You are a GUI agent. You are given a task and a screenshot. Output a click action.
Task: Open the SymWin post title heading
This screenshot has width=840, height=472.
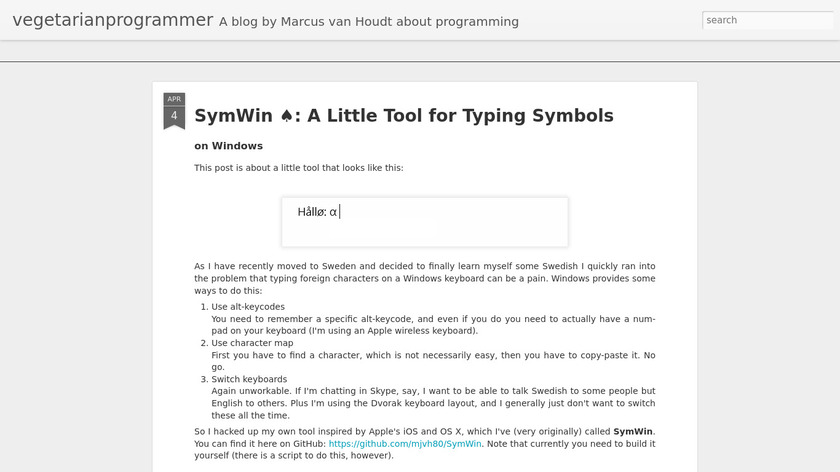point(403,116)
